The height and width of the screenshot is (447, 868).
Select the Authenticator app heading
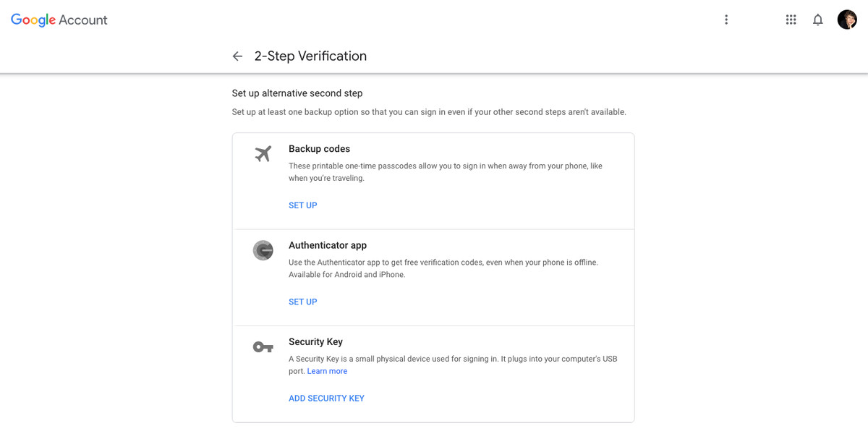[x=328, y=245]
